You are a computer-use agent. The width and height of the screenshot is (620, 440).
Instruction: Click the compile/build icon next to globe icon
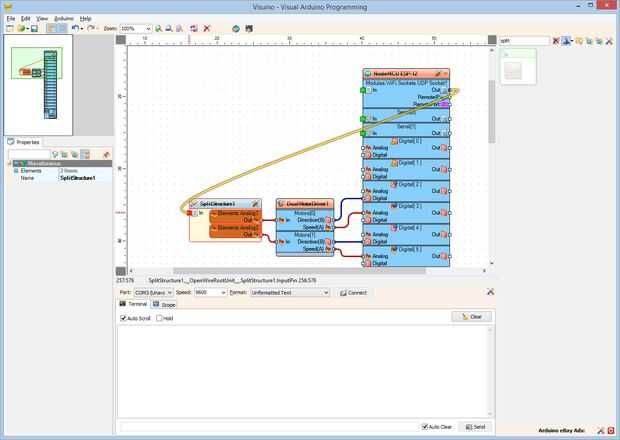(249, 28)
